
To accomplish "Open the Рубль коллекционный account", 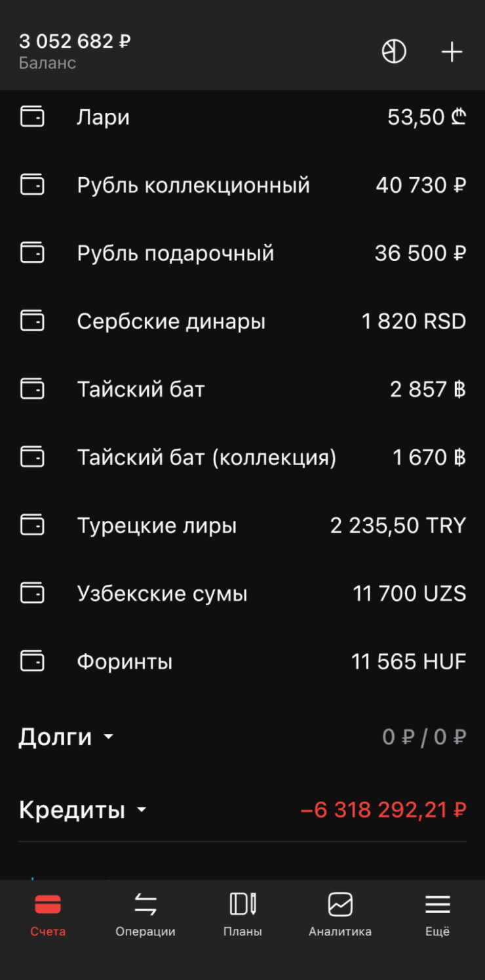I will pos(193,186).
